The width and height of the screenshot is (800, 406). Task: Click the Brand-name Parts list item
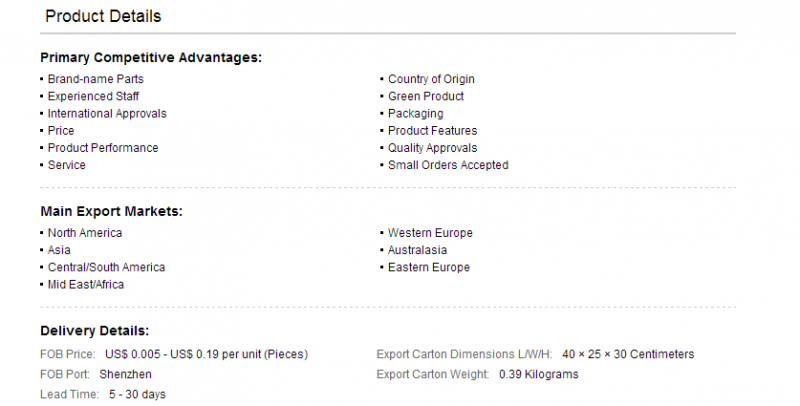click(x=95, y=79)
